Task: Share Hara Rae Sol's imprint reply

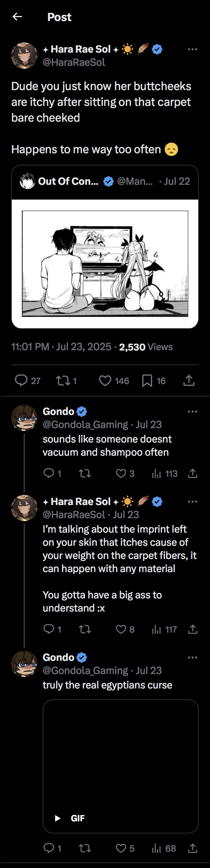Action: pos(193,629)
